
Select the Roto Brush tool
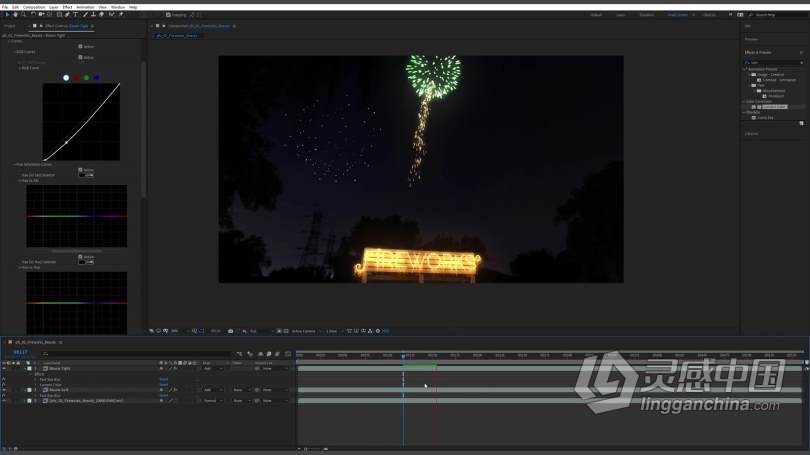pos(112,15)
